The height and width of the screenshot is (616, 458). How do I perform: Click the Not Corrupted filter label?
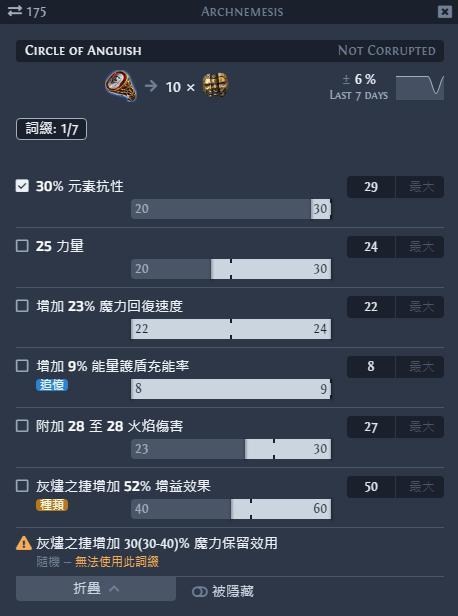point(387,51)
